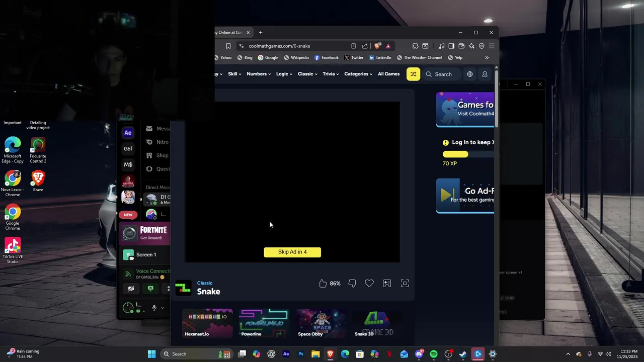The height and width of the screenshot is (362, 644).
Task: Open the Facebook bookmark
Action: tap(327, 58)
